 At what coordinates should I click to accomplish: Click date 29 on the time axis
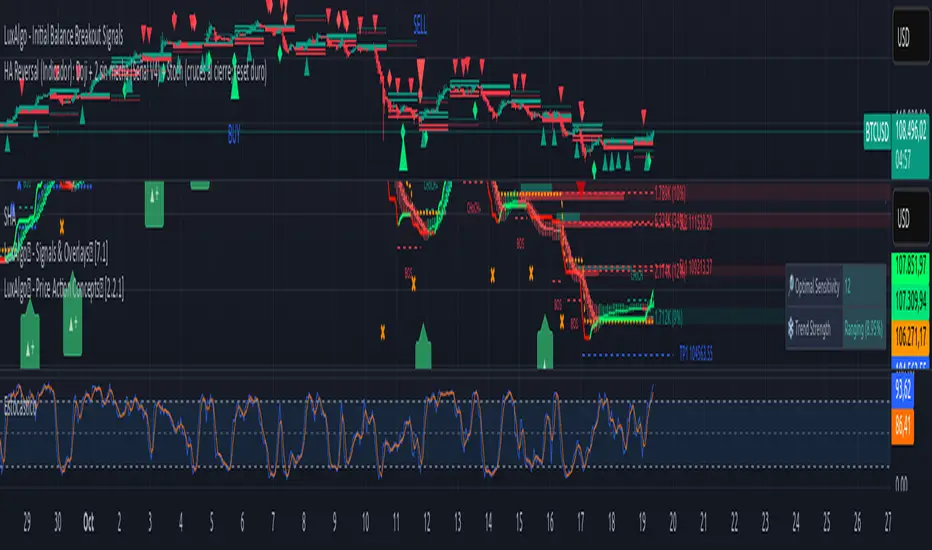[27, 523]
